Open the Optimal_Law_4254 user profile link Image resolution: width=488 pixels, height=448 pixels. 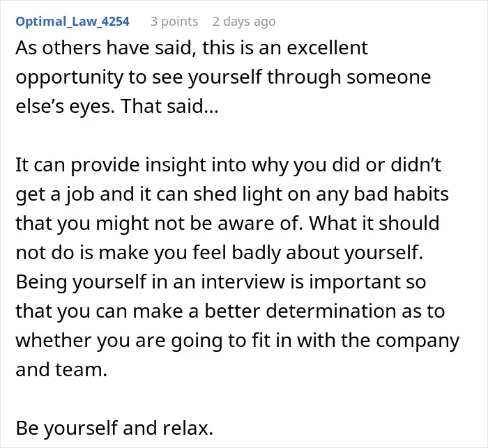[x=73, y=22]
